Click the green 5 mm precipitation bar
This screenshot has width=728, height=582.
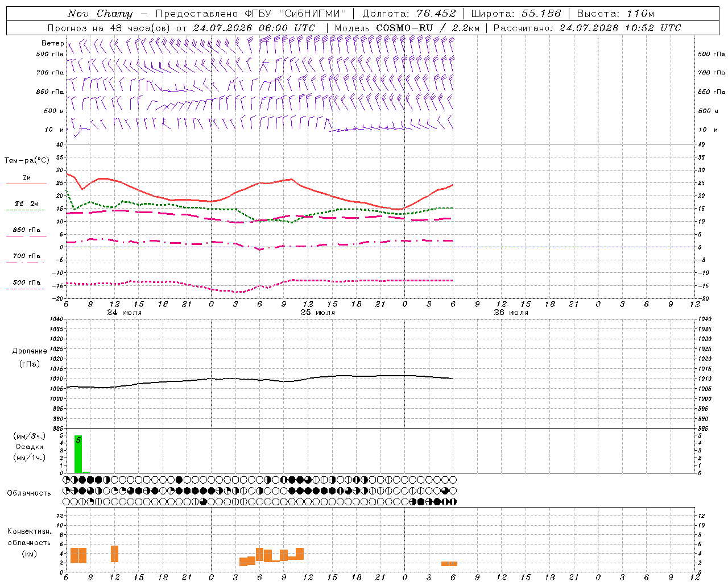78,454
